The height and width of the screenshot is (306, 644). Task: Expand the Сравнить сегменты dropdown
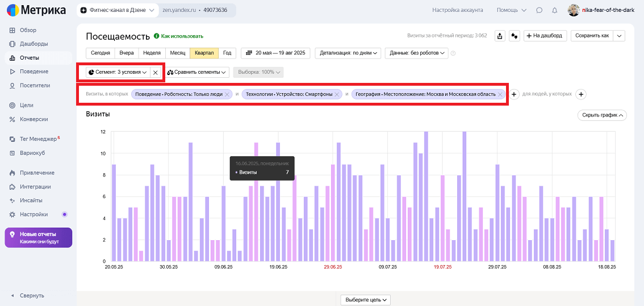[x=197, y=73]
